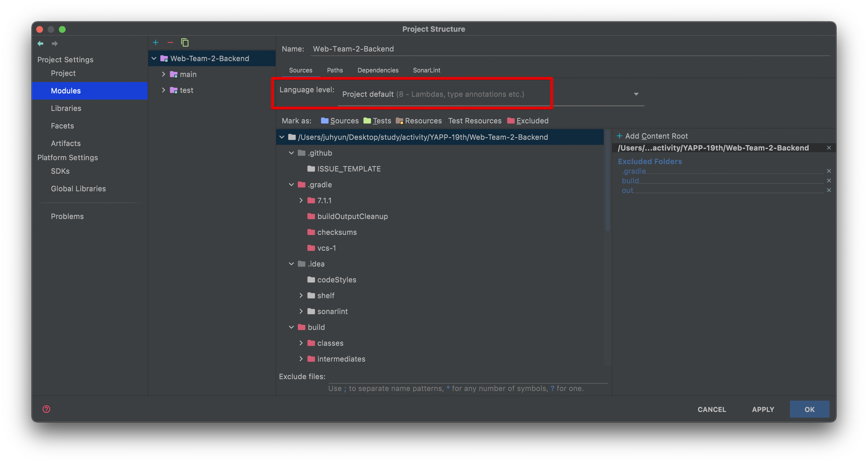Click the plus icon for Add Content Root

pos(619,136)
